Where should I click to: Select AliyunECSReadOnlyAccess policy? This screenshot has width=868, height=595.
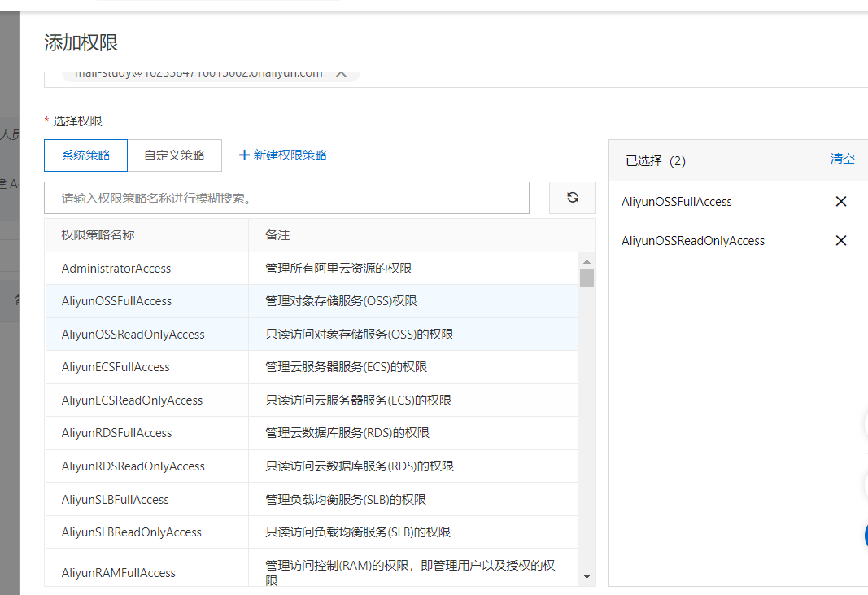[x=312, y=400]
